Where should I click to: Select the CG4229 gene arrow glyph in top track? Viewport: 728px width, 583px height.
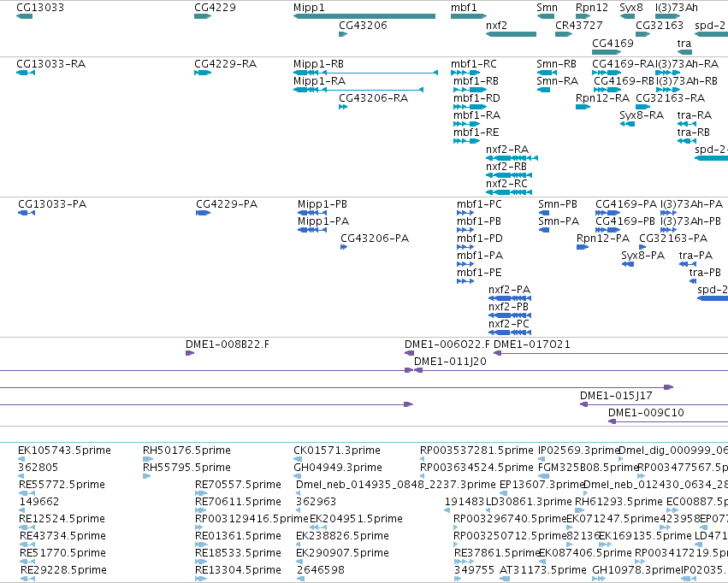(x=203, y=16)
